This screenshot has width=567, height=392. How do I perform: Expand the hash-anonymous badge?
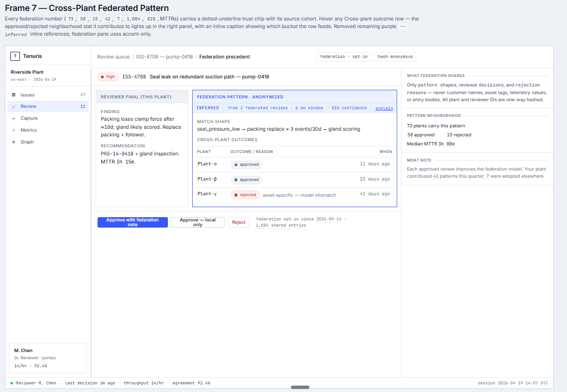(x=395, y=57)
